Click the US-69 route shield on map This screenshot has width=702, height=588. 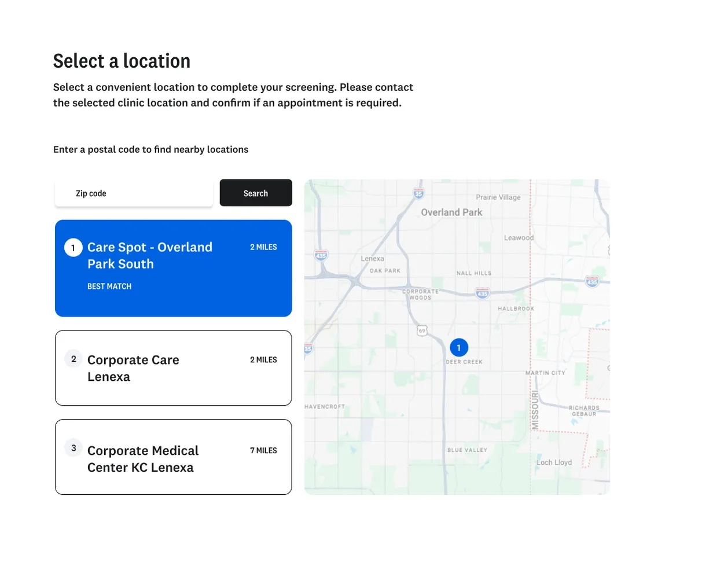click(422, 330)
